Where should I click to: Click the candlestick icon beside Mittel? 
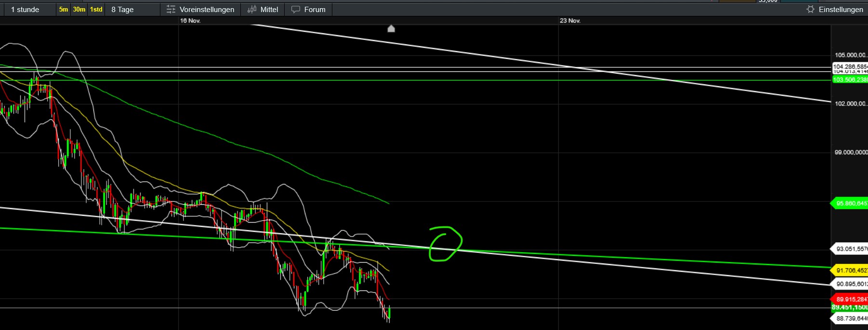252,10
